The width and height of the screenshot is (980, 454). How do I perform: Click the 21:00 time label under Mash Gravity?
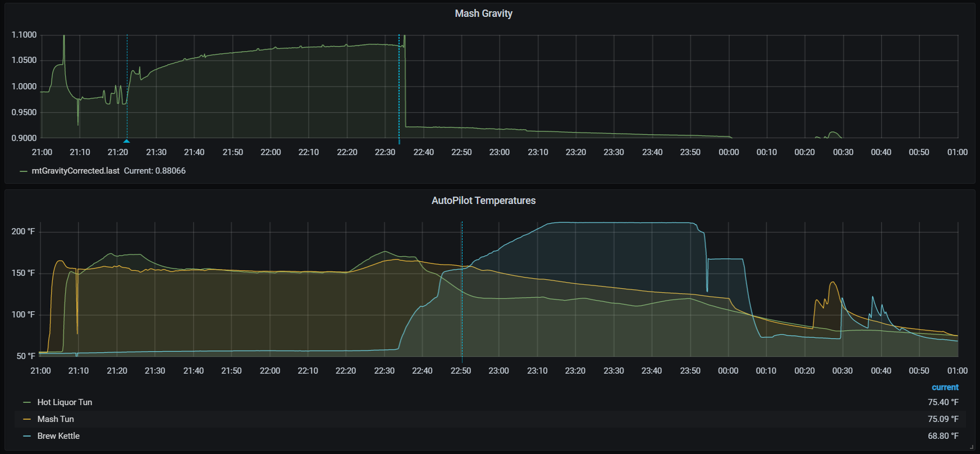[42, 152]
